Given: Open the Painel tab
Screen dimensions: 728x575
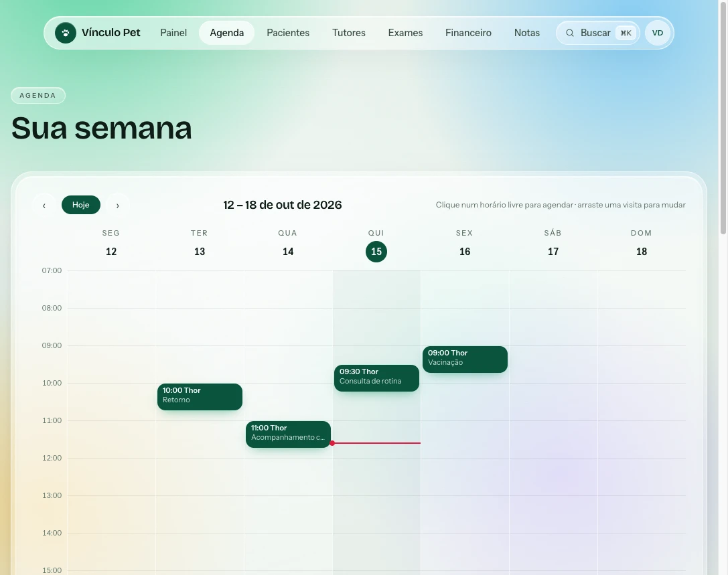Looking at the screenshot, I should pos(173,33).
